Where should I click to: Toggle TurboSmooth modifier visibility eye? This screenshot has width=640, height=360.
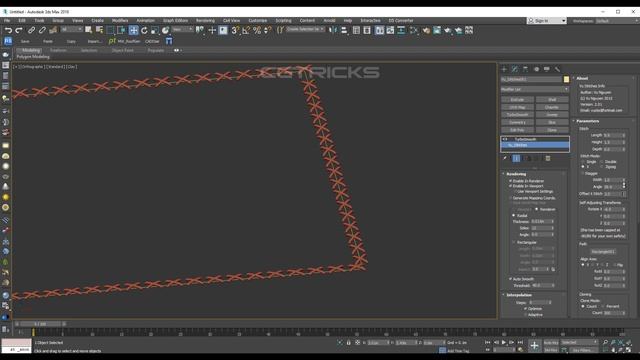click(505, 139)
